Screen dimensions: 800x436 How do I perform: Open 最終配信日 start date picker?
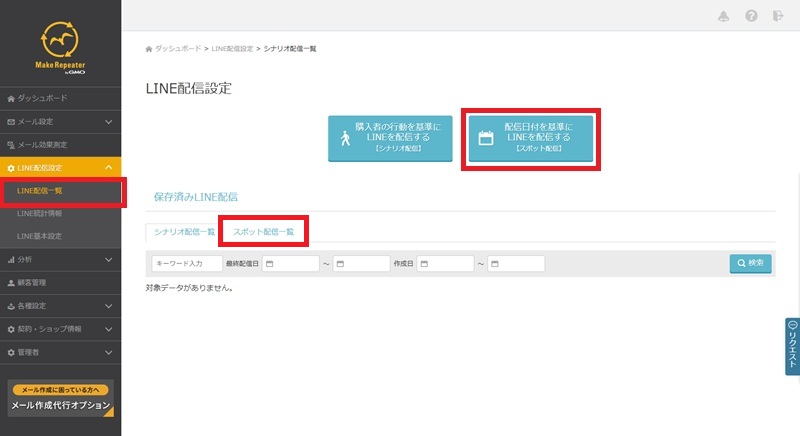[291, 264]
